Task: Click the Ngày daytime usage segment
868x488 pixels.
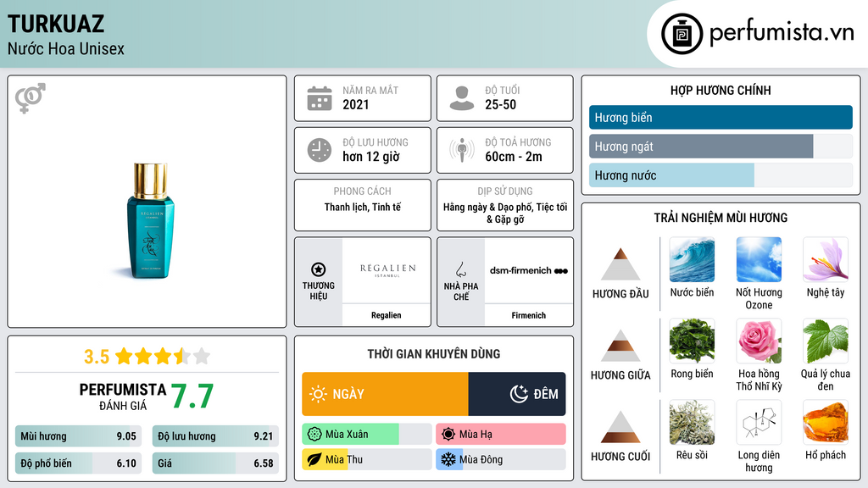Action: click(386, 394)
